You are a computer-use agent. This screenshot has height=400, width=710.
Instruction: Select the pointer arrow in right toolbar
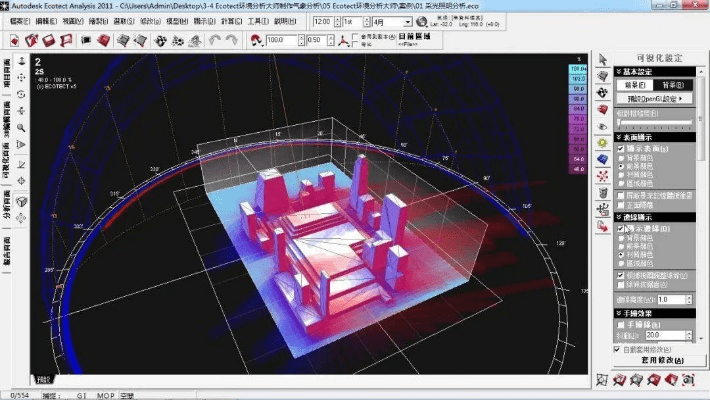coord(602,60)
